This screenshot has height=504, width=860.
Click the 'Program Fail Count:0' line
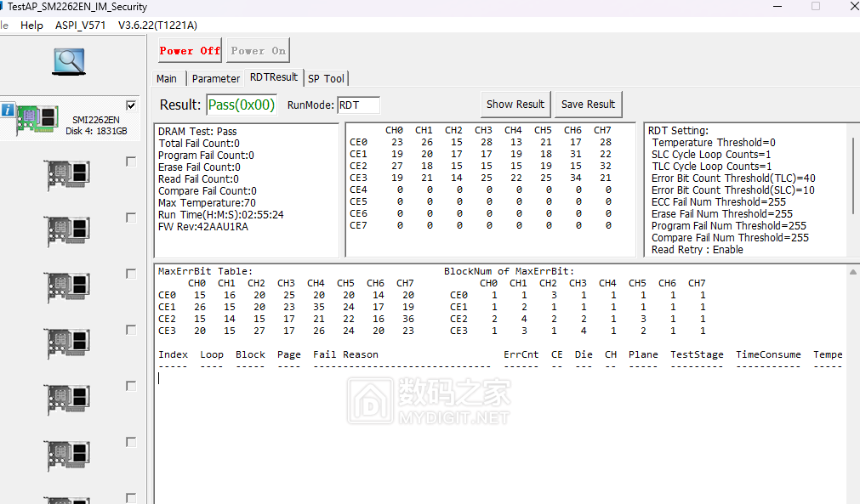pyautogui.click(x=206, y=156)
